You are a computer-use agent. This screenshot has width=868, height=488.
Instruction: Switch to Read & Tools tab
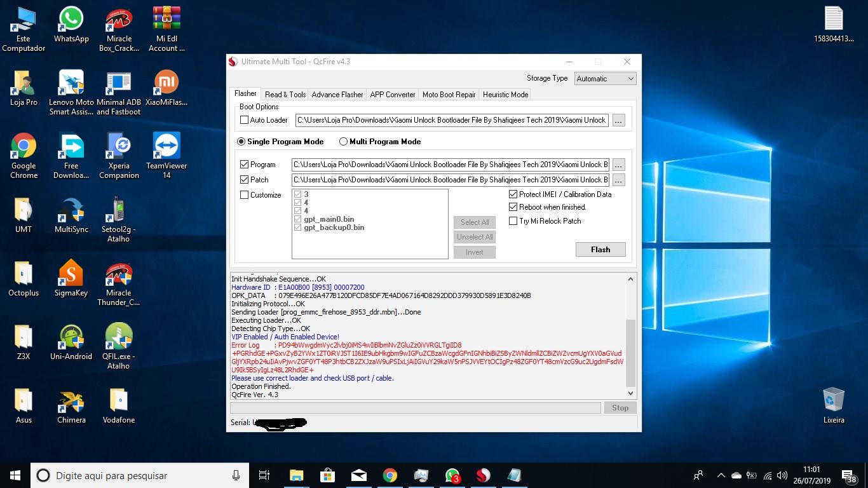point(285,94)
